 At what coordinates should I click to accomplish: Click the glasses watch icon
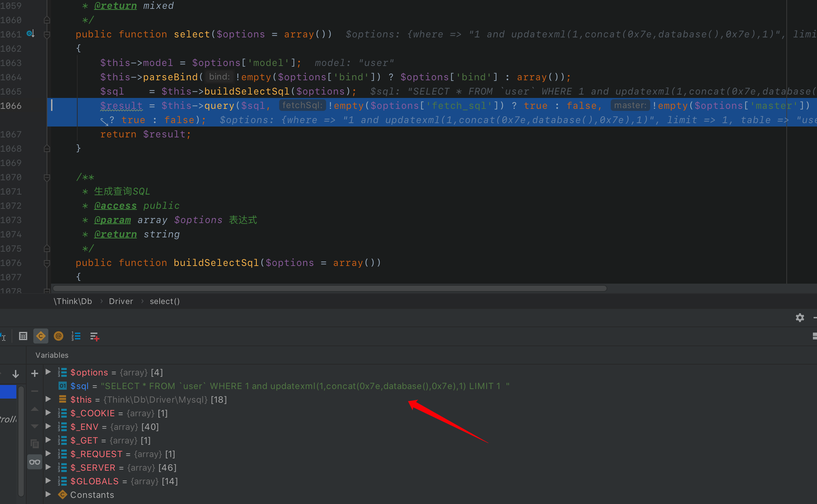point(34,462)
